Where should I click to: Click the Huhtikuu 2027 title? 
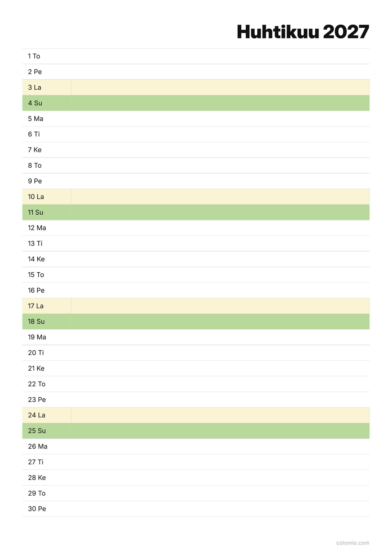(x=303, y=32)
